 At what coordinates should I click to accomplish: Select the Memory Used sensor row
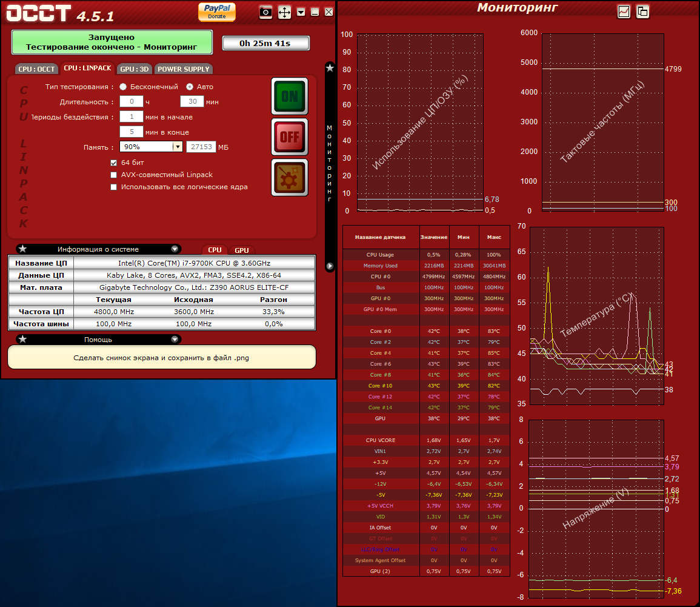click(x=426, y=266)
